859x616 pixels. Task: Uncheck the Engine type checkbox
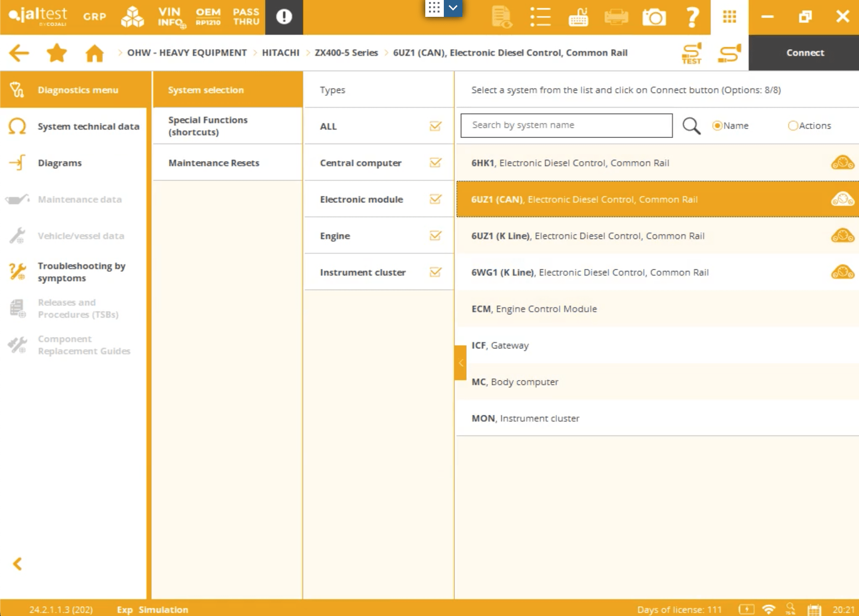tap(435, 236)
